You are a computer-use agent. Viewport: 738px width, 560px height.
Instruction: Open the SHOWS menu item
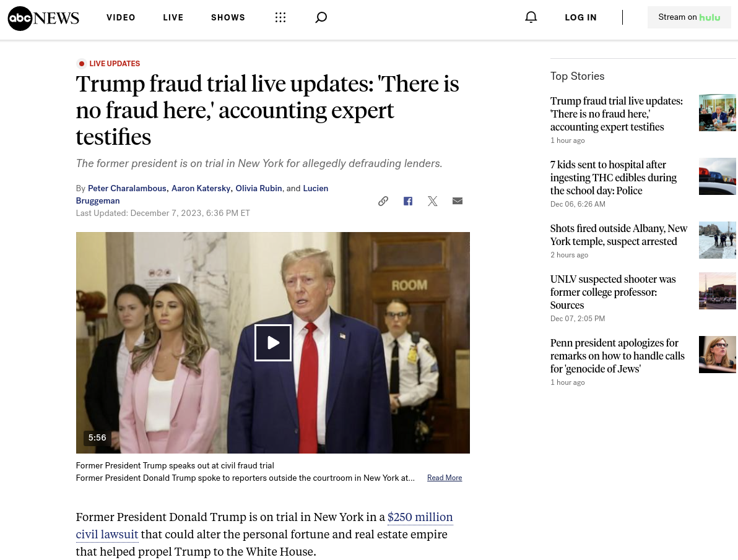pos(228,17)
